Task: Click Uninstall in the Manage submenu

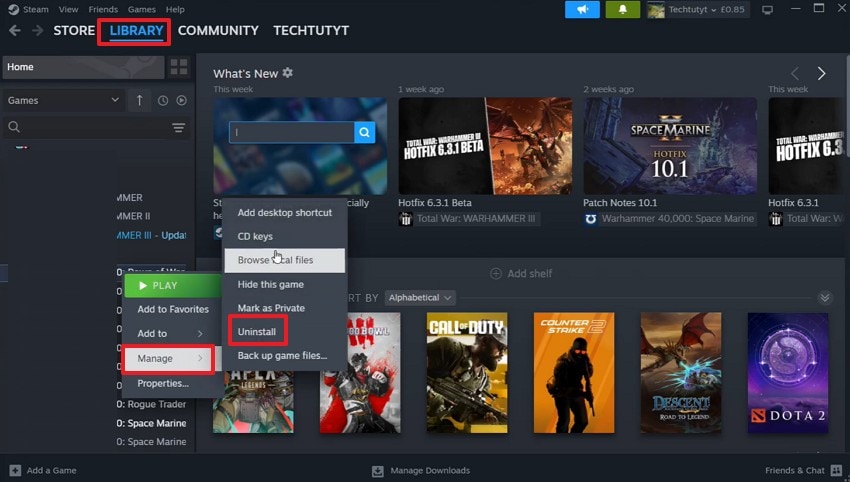Action: [257, 331]
